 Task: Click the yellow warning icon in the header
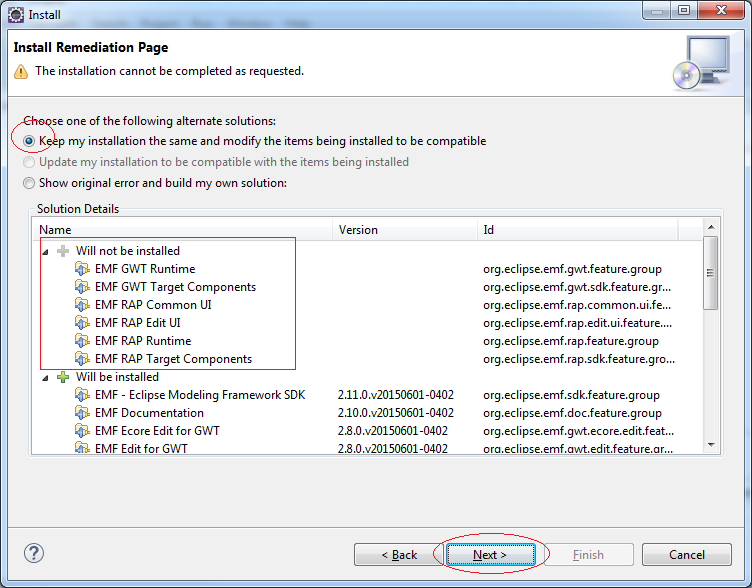point(21,71)
